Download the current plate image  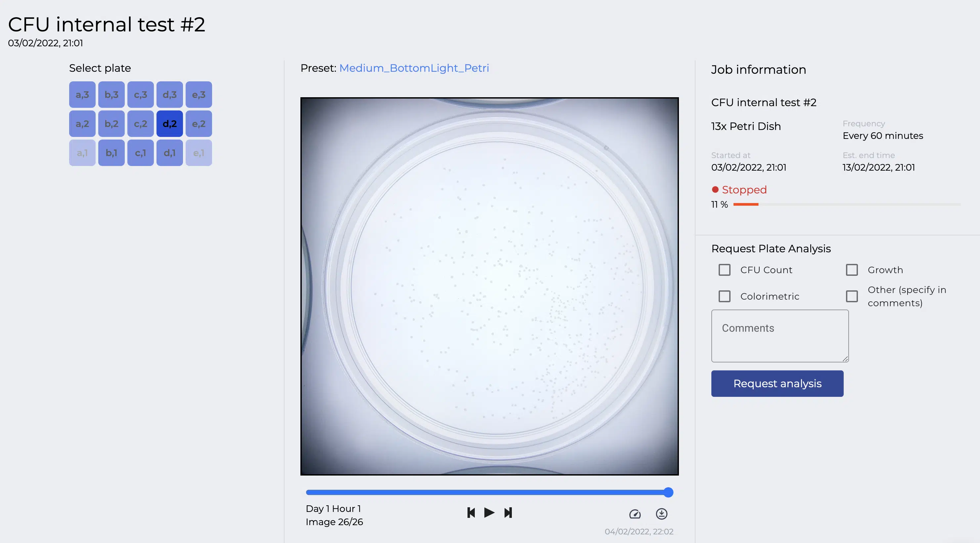coord(662,514)
